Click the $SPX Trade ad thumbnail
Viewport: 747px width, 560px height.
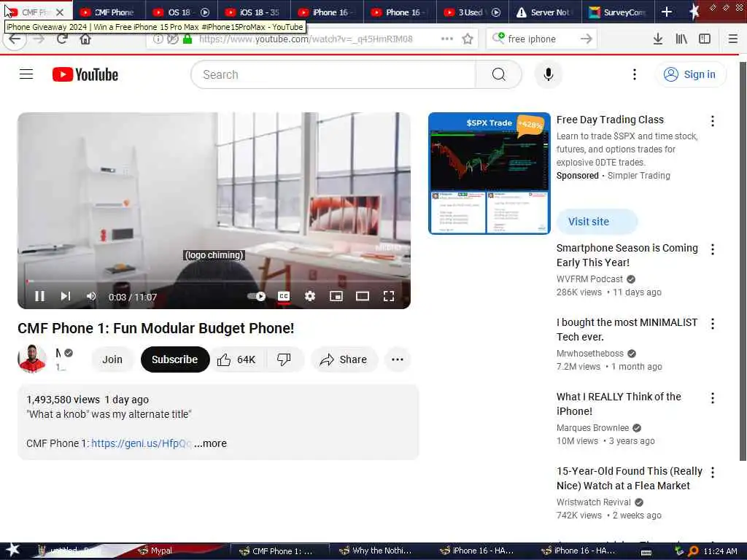coord(489,174)
